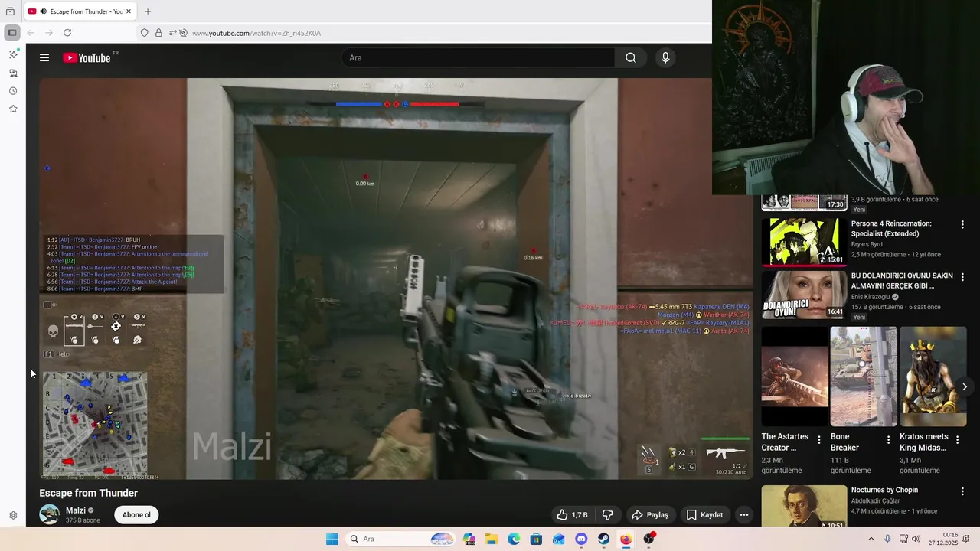
Task: Go to the YouTube home logo
Action: click(87, 57)
